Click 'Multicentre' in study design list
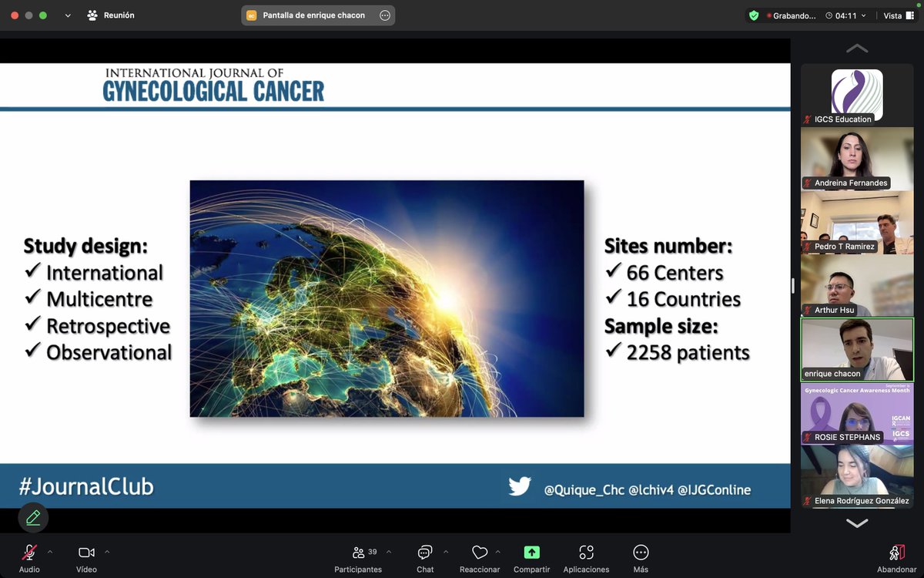 [x=99, y=299]
